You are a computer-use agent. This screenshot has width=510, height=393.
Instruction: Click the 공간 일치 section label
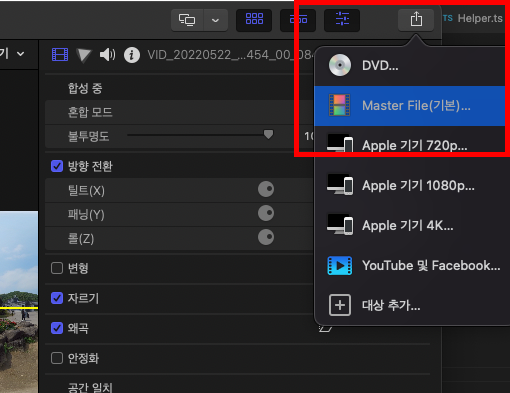pyautogui.click(x=90, y=387)
